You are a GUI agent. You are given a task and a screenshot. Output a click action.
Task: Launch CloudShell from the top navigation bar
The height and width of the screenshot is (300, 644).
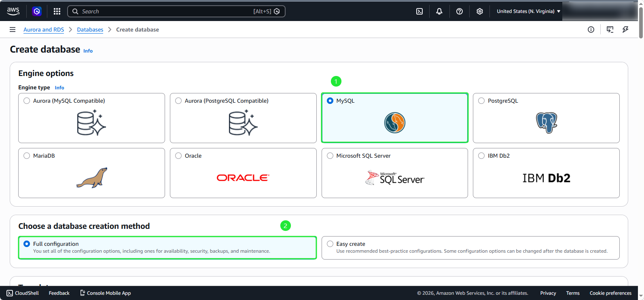pyautogui.click(x=419, y=11)
